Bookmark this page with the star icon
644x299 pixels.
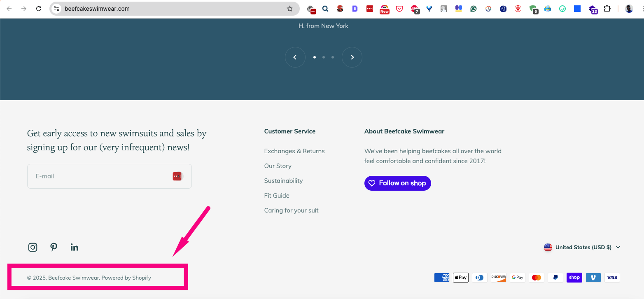290,9
